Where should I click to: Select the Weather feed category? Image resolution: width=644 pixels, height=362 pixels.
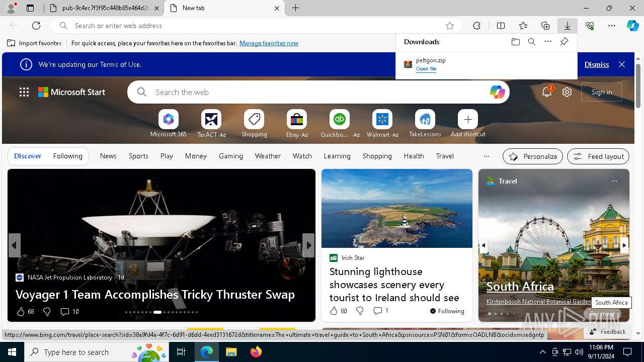268,156
